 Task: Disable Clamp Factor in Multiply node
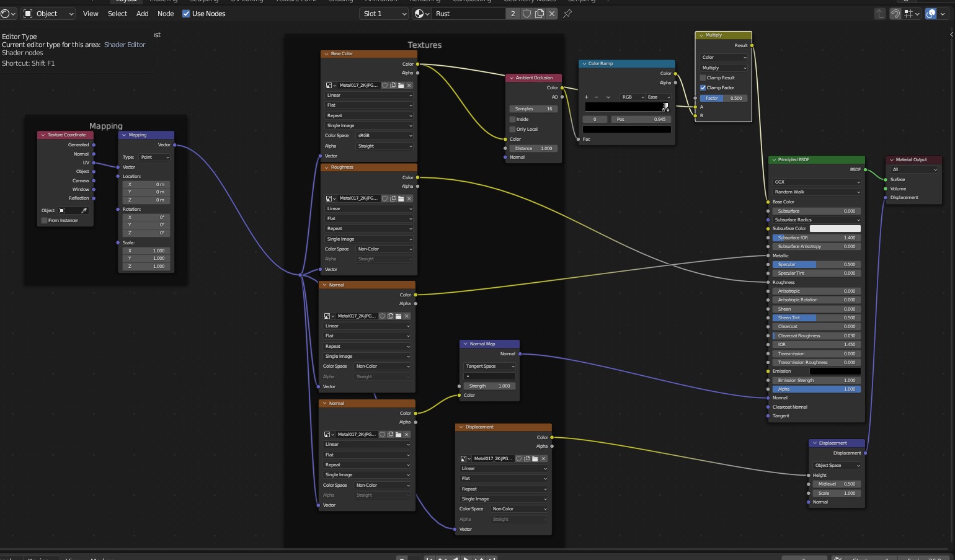pos(703,87)
